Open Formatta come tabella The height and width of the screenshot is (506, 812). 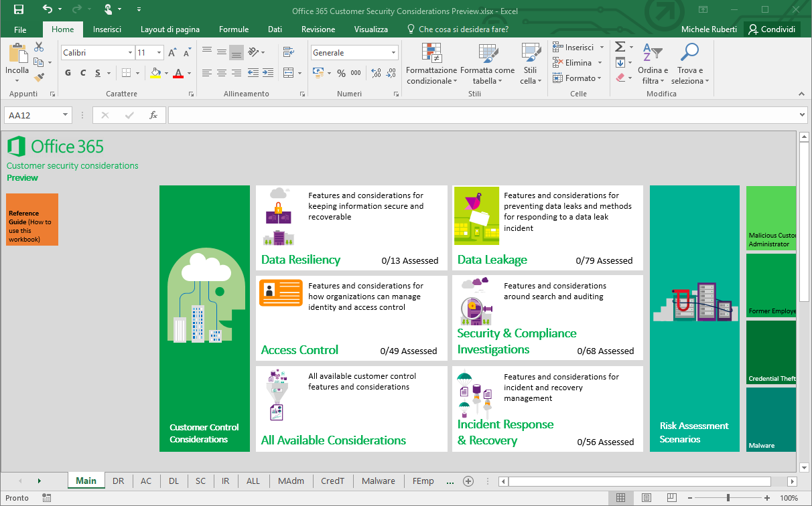click(x=487, y=64)
